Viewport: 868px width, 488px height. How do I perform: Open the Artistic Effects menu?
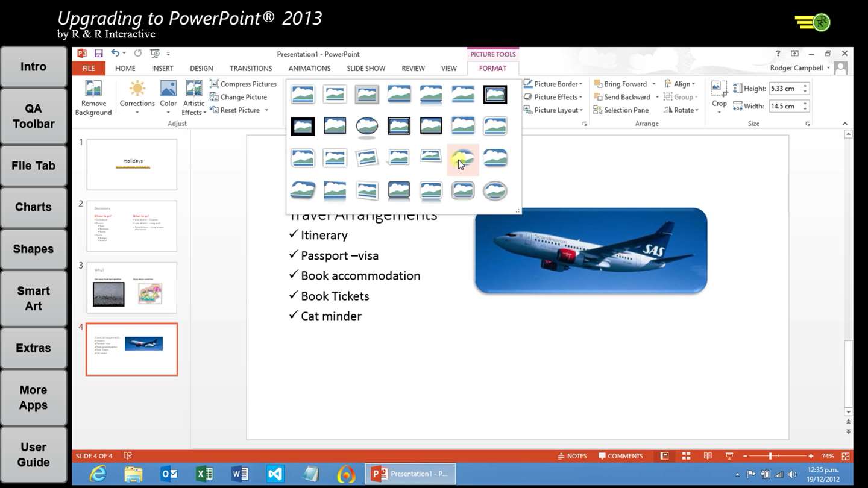coord(194,98)
